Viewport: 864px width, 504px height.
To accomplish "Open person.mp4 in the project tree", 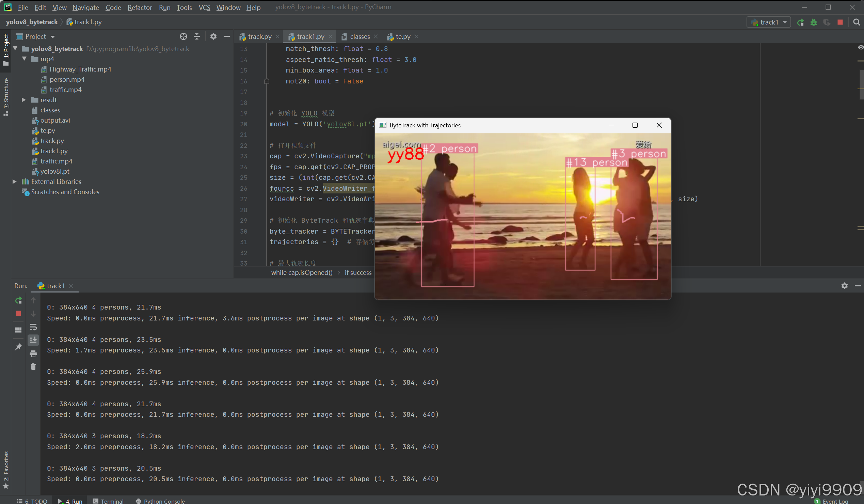I will 67,79.
